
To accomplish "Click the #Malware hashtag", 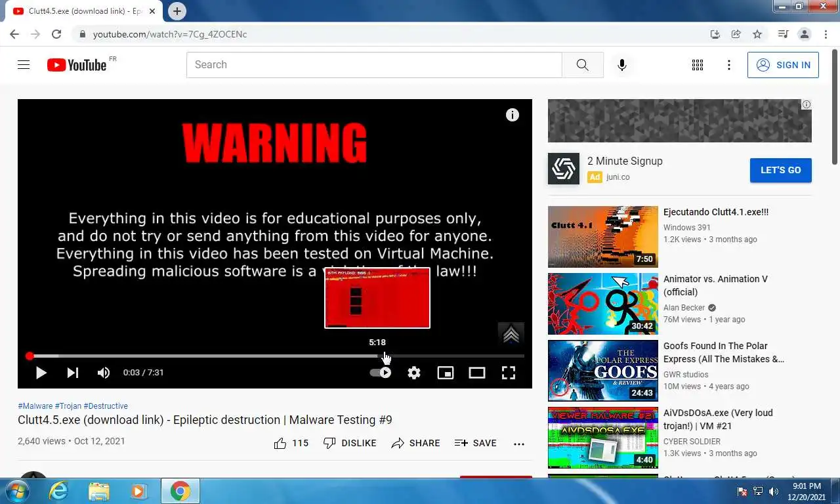I will point(35,406).
